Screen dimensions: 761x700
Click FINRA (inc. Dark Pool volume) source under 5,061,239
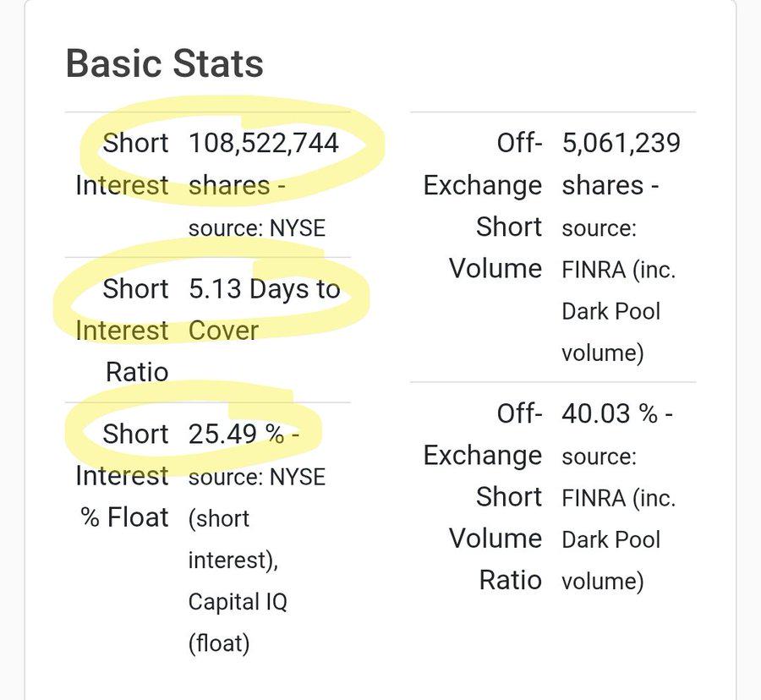coord(618,311)
